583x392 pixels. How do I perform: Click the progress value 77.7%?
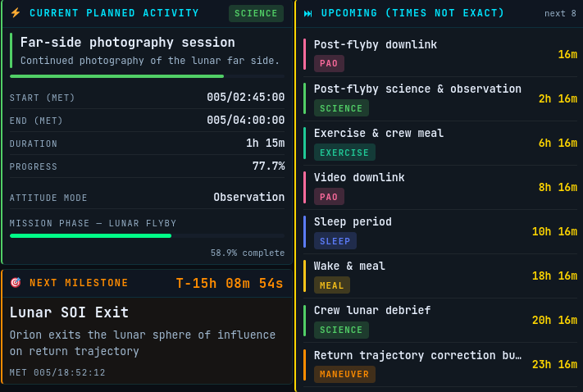pos(268,166)
